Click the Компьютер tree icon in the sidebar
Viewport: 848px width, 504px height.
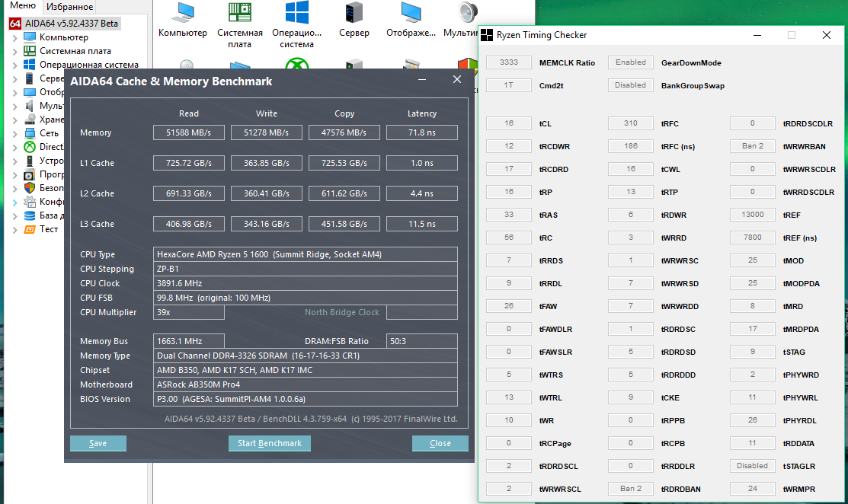(30, 37)
